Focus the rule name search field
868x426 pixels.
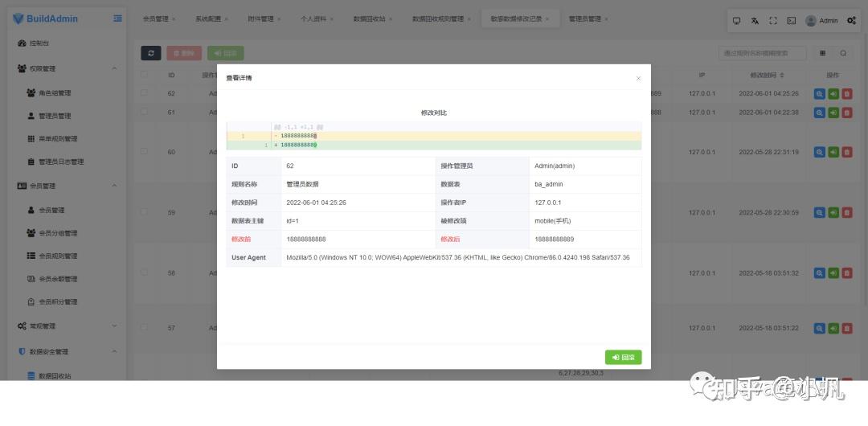[762, 53]
